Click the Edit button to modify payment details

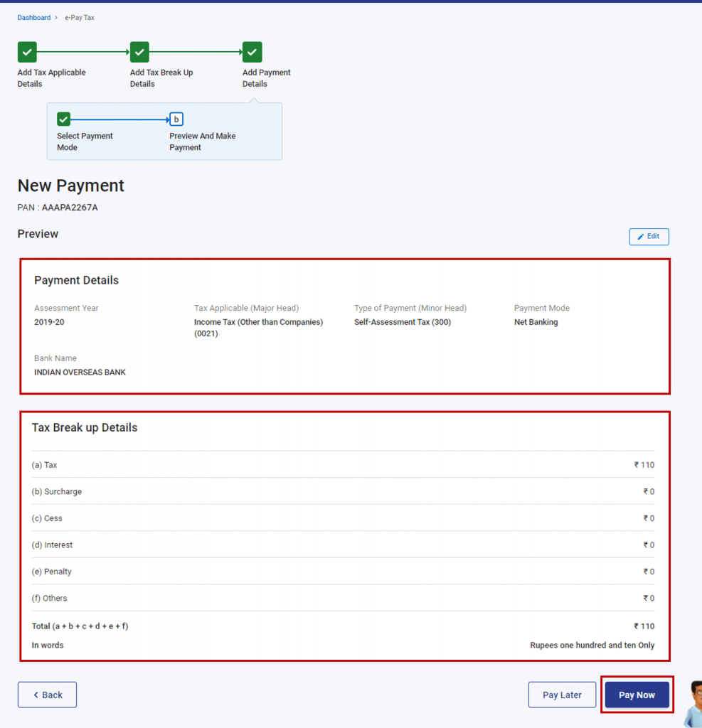coord(648,236)
